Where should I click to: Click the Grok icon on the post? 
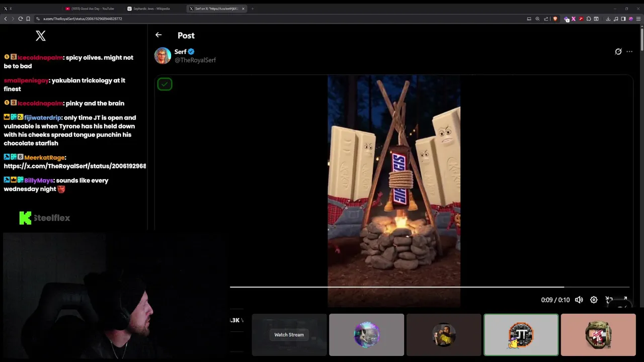[618, 51]
